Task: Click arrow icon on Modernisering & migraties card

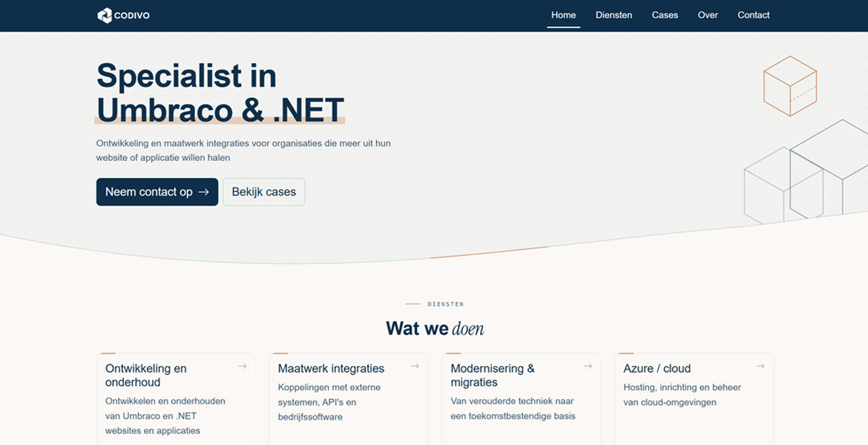Action: [588, 366]
